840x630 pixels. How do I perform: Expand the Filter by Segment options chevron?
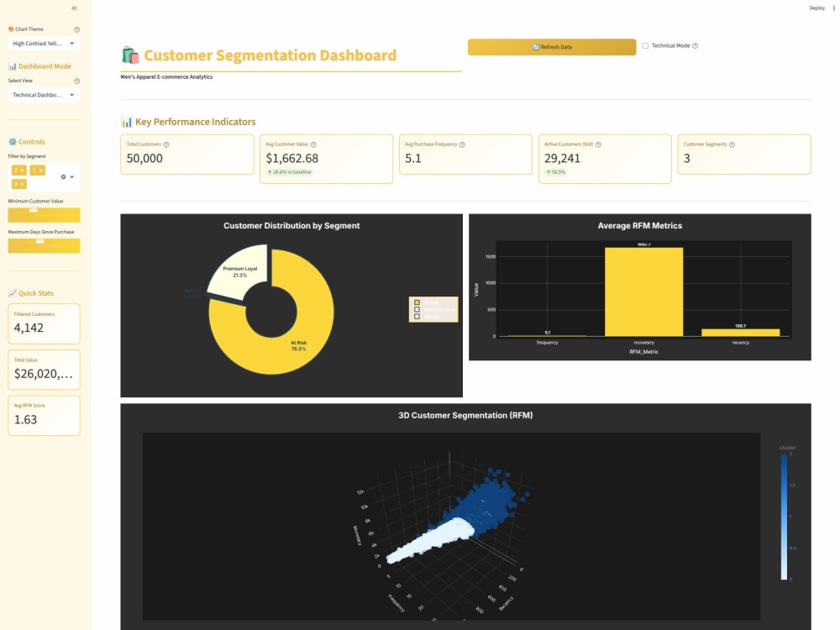click(72, 176)
